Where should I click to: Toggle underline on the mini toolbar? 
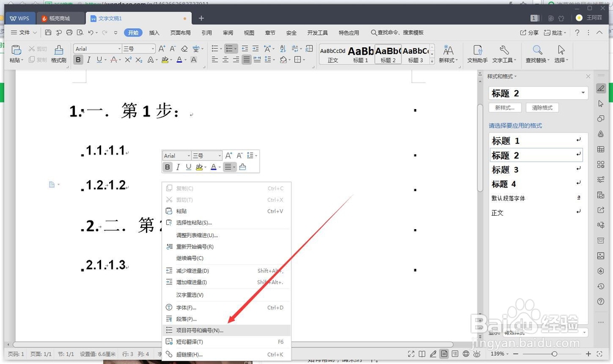pos(188,167)
